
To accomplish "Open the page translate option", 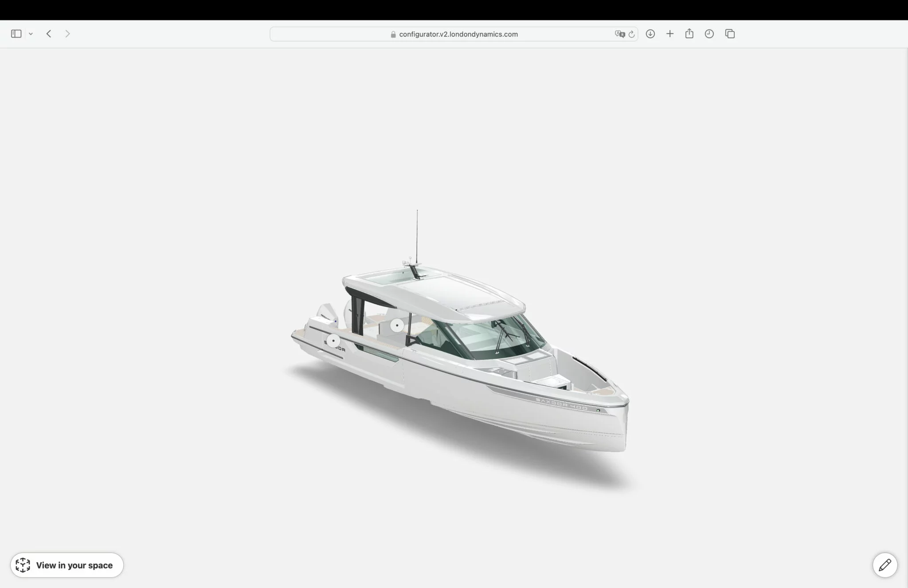I will tap(619, 34).
